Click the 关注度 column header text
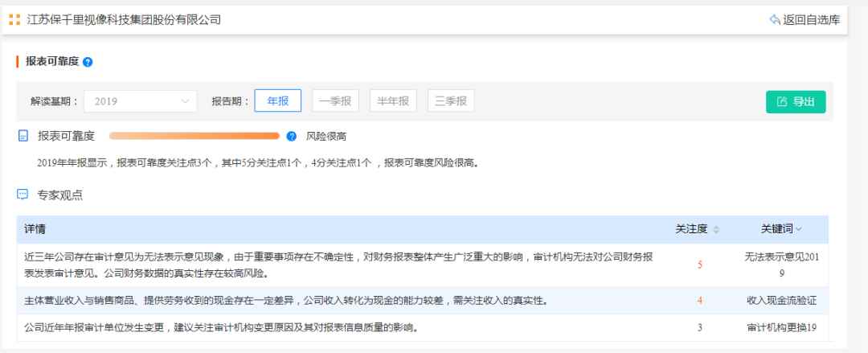 click(691, 229)
